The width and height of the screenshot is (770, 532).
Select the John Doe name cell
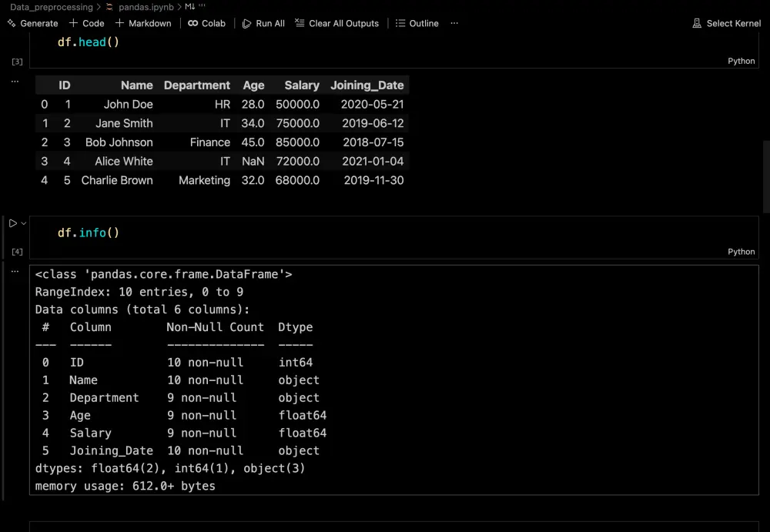click(128, 104)
